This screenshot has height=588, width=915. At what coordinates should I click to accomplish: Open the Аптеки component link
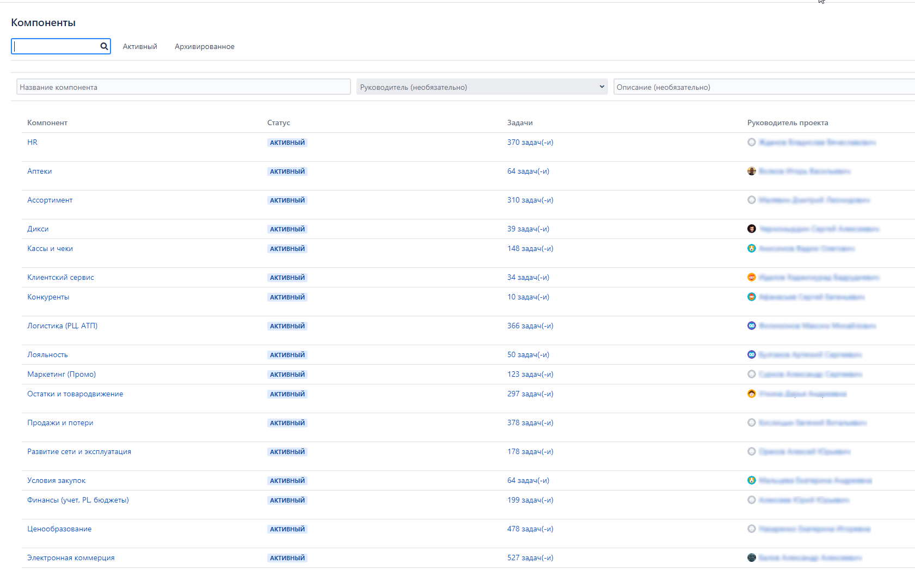[x=40, y=171]
